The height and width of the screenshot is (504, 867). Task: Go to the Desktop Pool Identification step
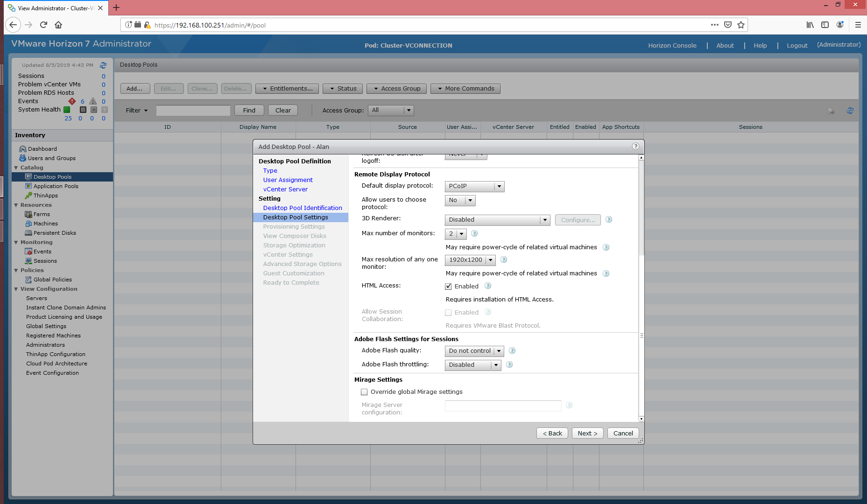[303, 208]
